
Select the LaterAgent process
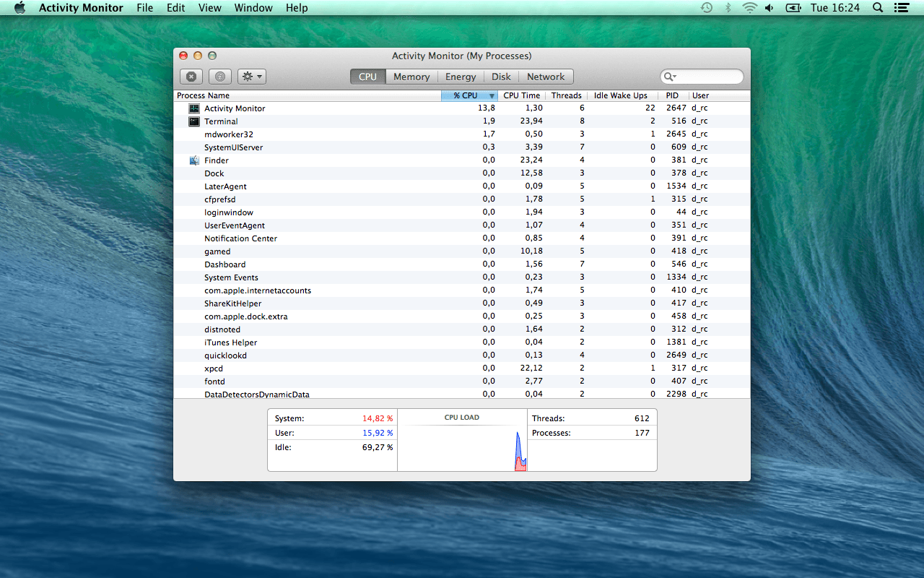click(x=462, y=186)
